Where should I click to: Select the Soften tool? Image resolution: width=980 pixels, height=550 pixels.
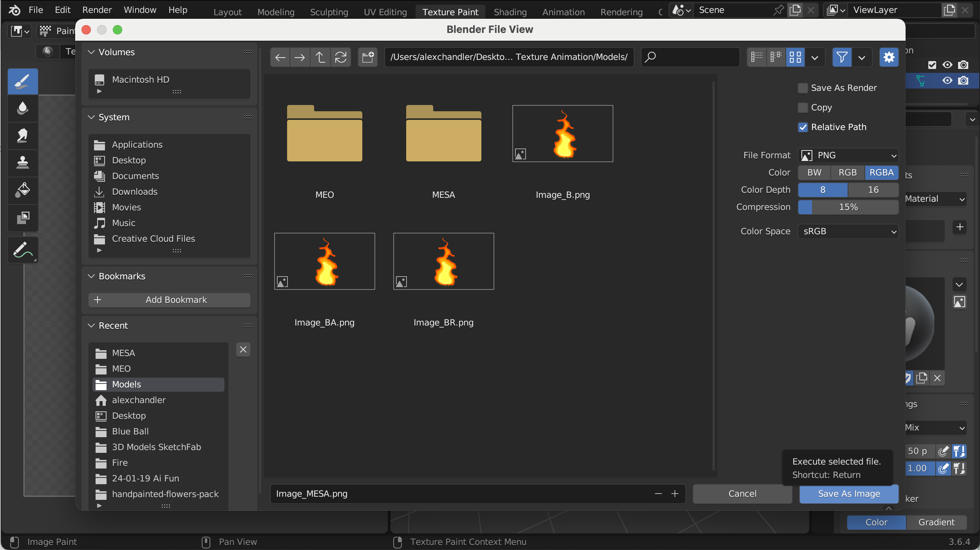click(23, 109)
